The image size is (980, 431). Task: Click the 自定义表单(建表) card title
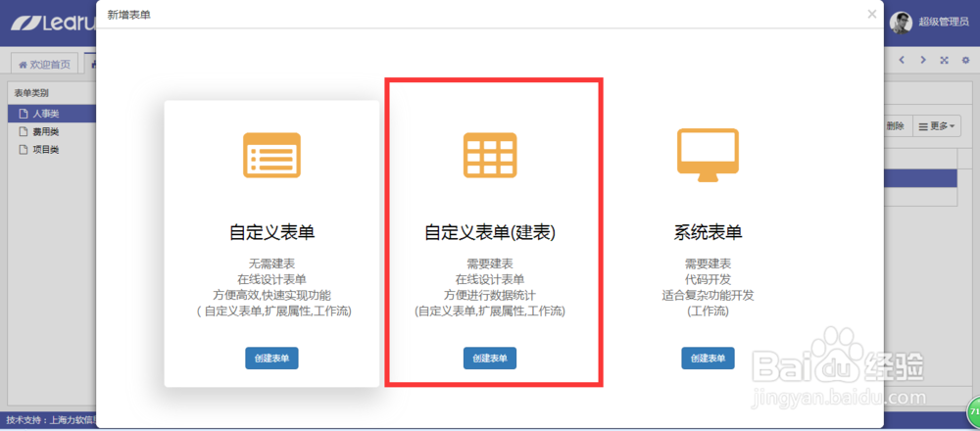(489, 232)
